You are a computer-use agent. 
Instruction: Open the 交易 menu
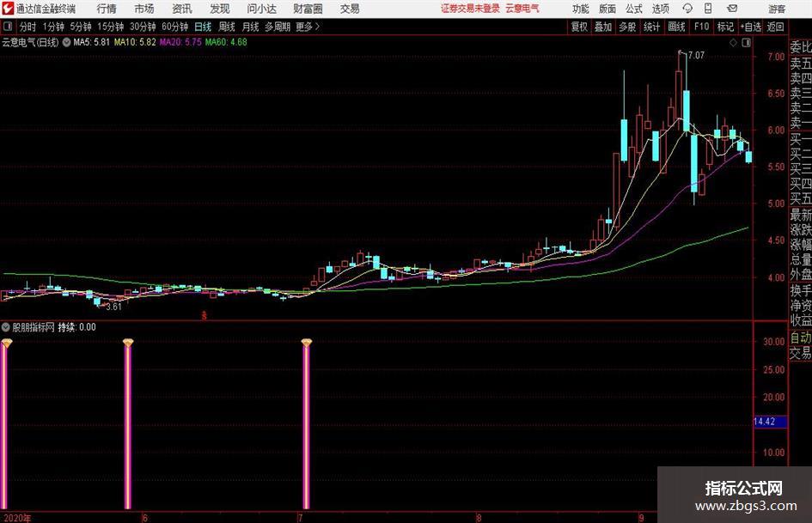(x=350, y=9)
